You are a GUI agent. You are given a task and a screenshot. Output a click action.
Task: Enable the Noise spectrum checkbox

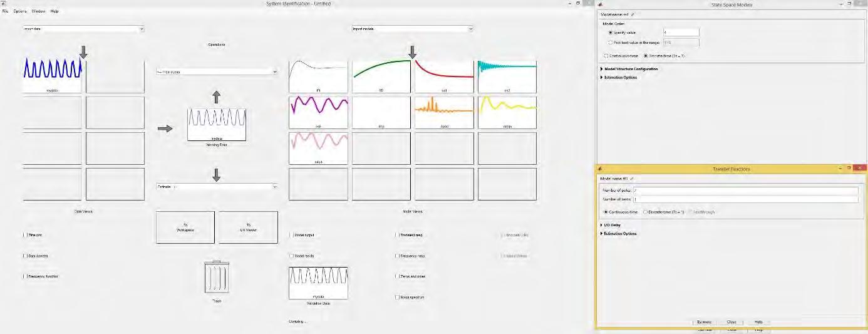pyautogui.click(x=397, y=297)
